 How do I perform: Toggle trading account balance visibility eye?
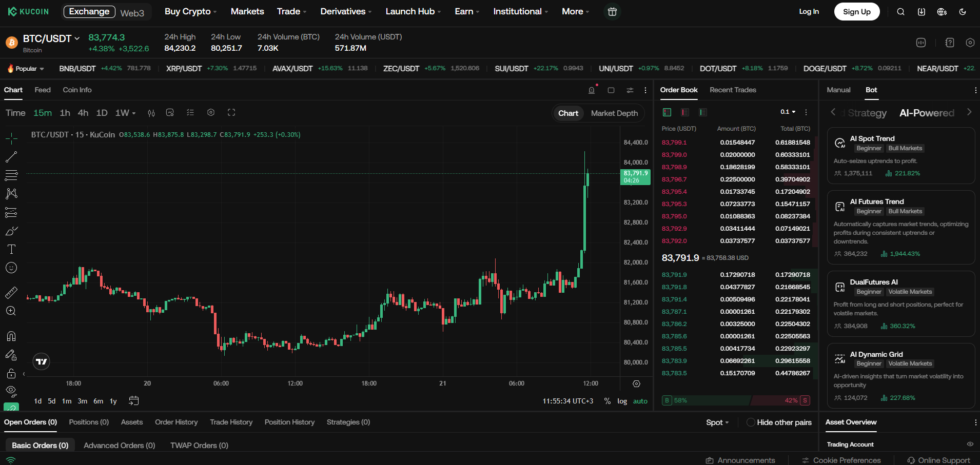(970, 444)
